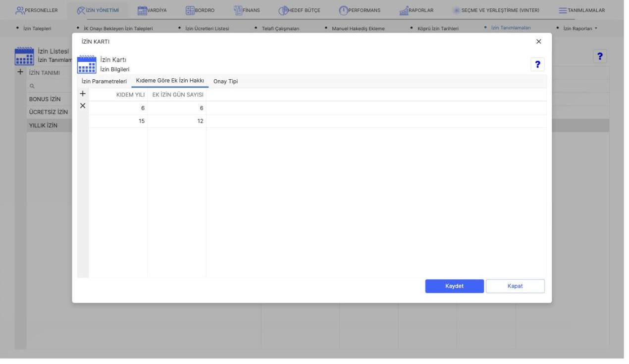629x364 pixels.
Task: Open the Personeller module
Action: point(37,10)
